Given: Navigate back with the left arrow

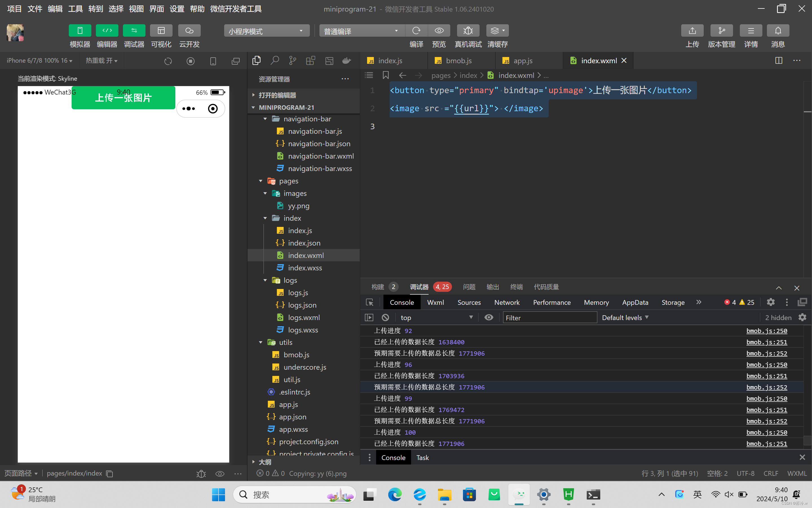Looking at the screenshot, I should [403, 75].
